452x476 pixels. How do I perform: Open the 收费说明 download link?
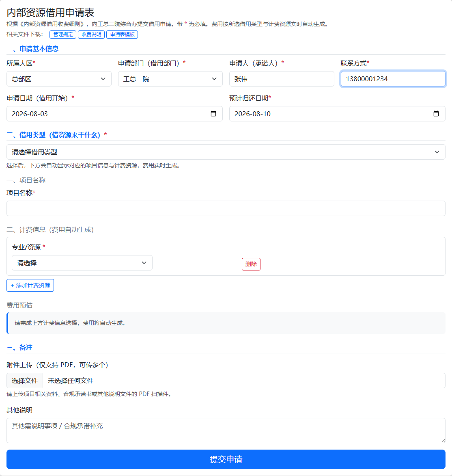click(x=91, y=35)
